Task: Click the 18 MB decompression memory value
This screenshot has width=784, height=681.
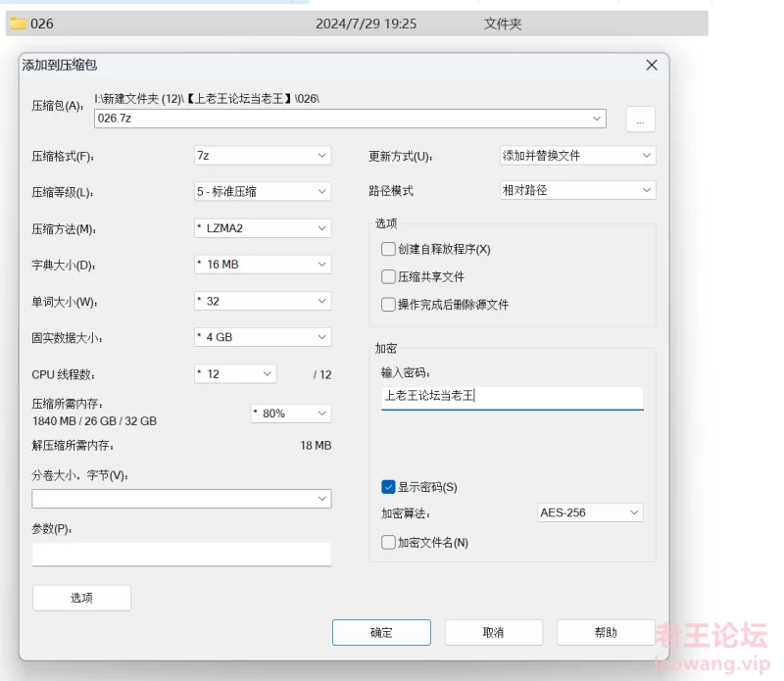Action: (x=316, y=446)
